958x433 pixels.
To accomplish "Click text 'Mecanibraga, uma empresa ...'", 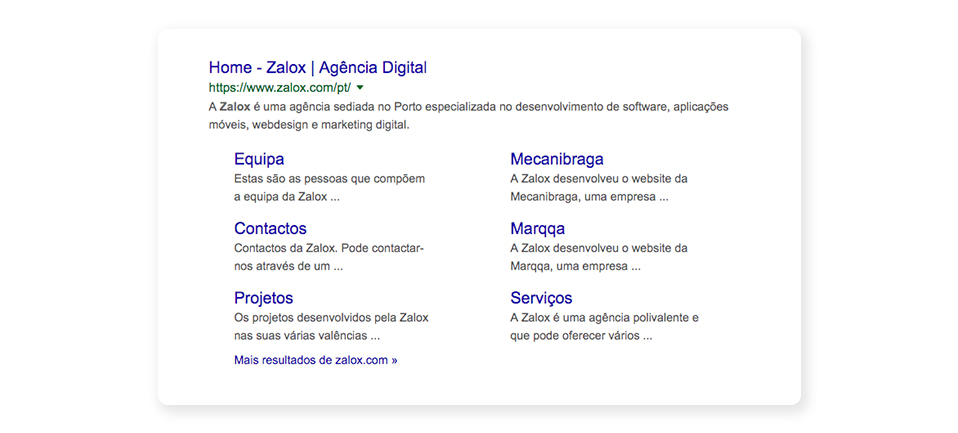I will point(590,198).
